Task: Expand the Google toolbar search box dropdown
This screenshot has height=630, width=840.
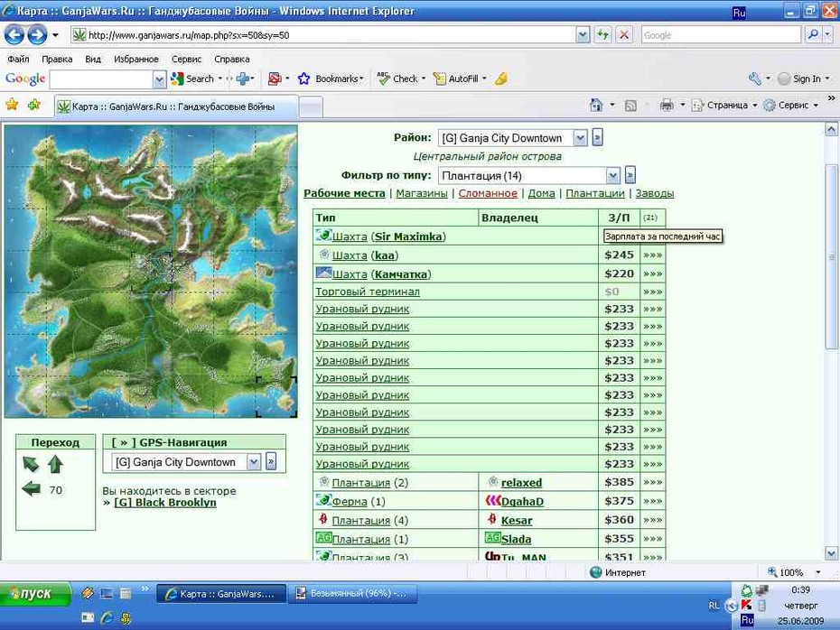Action: click(x=159, y=79)
